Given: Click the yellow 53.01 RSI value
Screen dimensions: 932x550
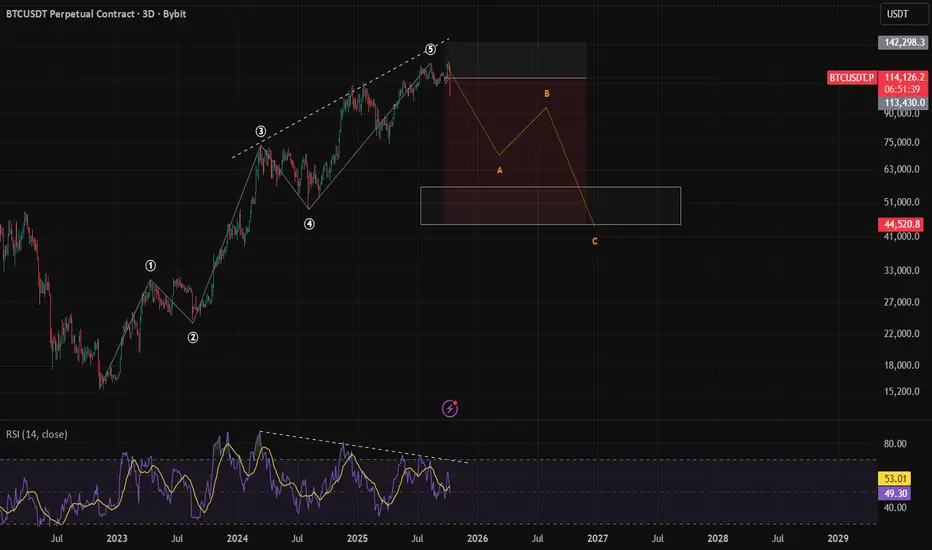Looking at the screenshot, I should [x=895, y=479].
